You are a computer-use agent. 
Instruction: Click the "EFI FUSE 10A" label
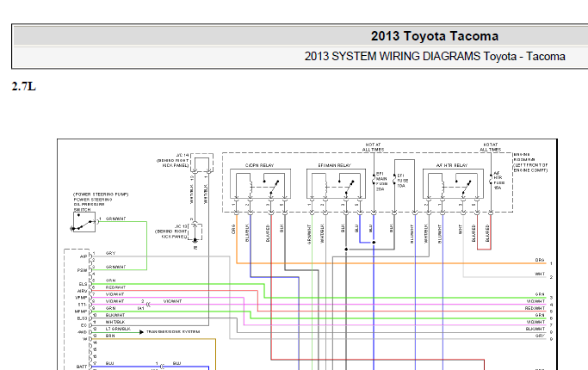pyautogui.click(x=402, y=181)
